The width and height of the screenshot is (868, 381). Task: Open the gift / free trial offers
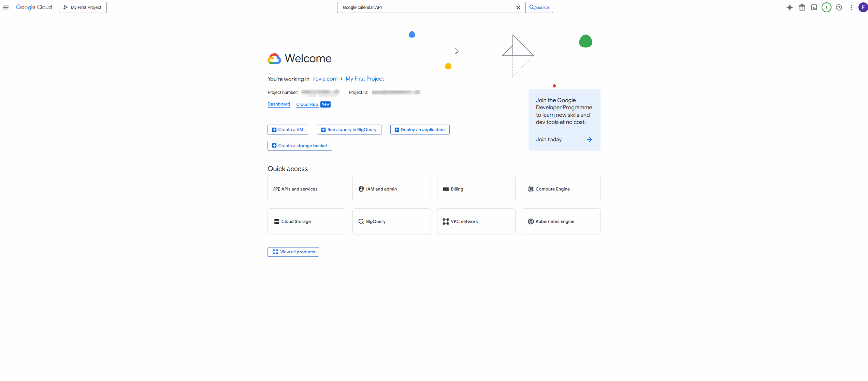click(x=802, y=7)
